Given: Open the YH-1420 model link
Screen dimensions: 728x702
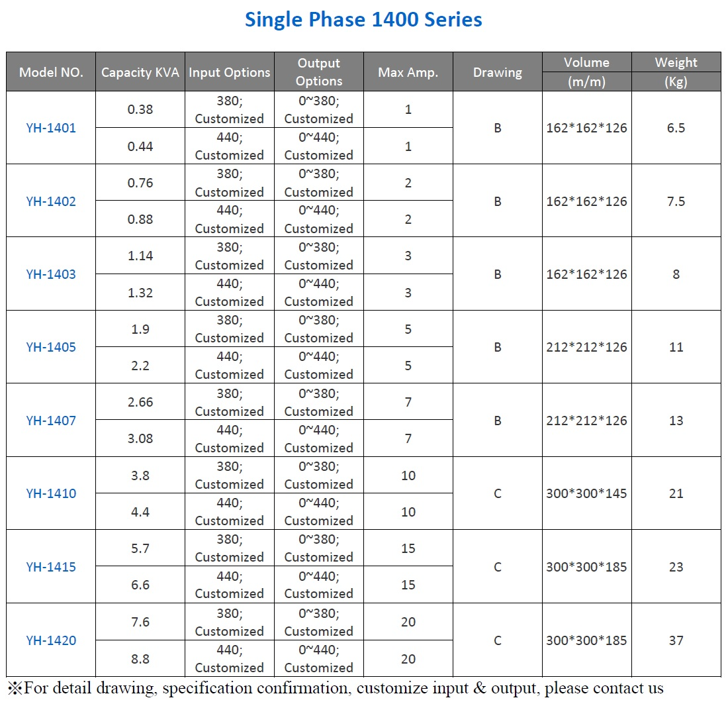Looking at the screenshot, I should click(x=51, y=640).
